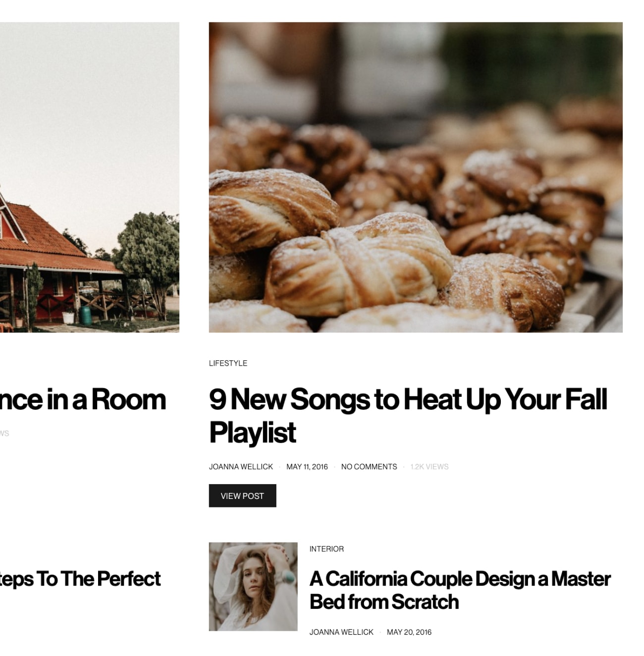
Task: Click the VIEW POST button
Action: click(242, 495)
